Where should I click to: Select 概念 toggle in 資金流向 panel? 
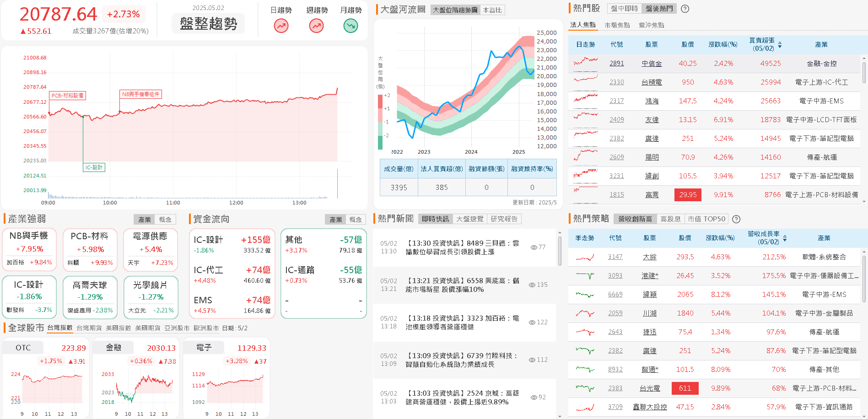coord(356,220)
